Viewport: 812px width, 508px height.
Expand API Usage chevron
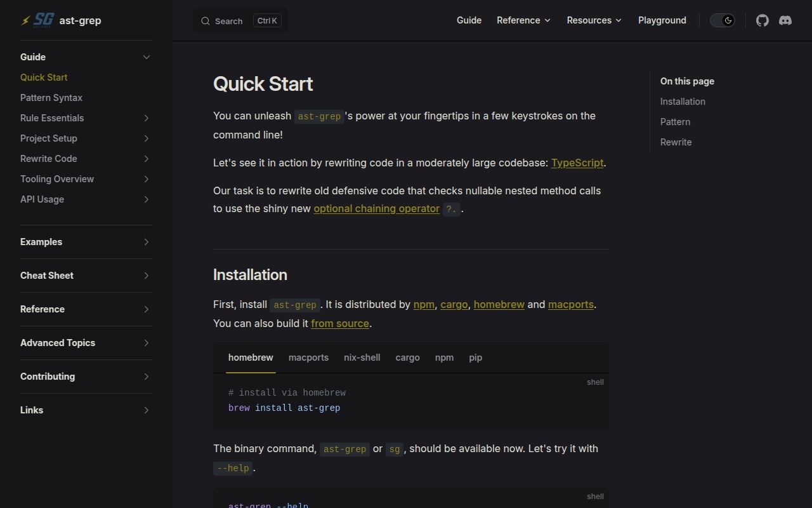point(147,199)
